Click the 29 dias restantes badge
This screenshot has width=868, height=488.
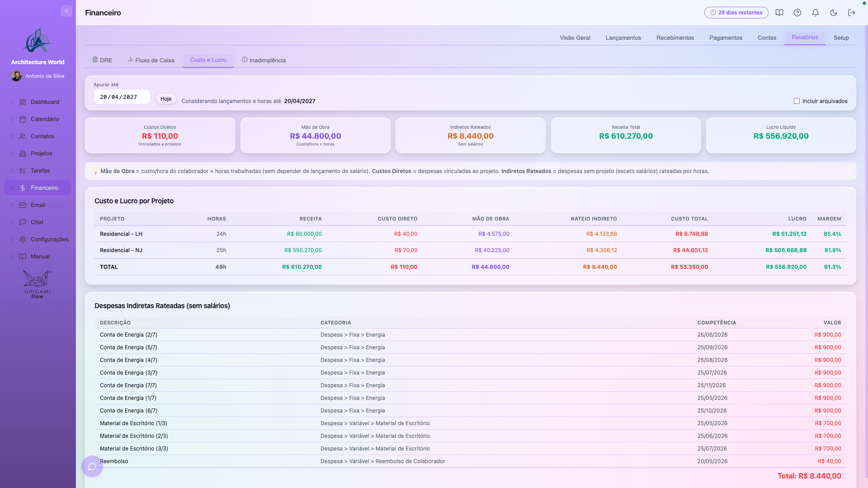coord(736,13)
